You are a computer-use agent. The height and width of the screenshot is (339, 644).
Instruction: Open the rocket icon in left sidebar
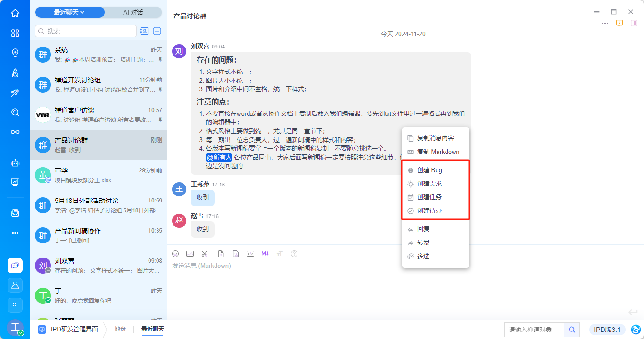(x=15, y=73)
